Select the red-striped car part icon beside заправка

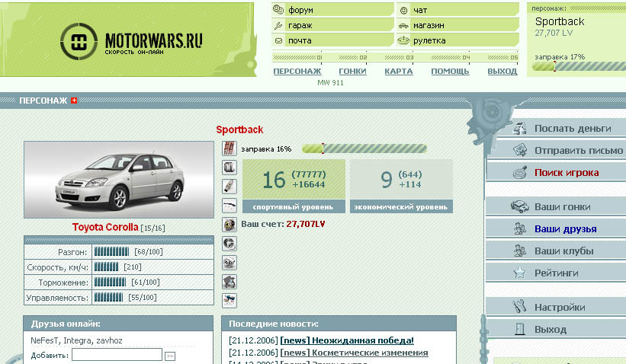pyautogui.click(x=230, y=148)
